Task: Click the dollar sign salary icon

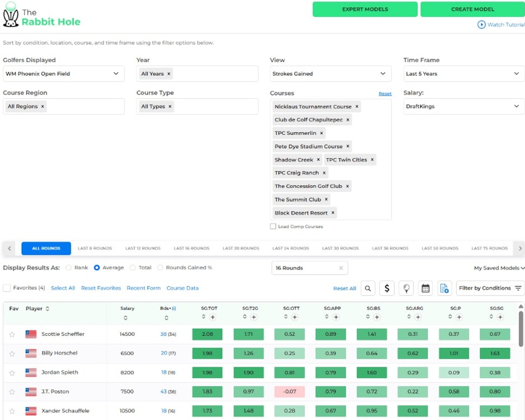Action: (387, 289)
